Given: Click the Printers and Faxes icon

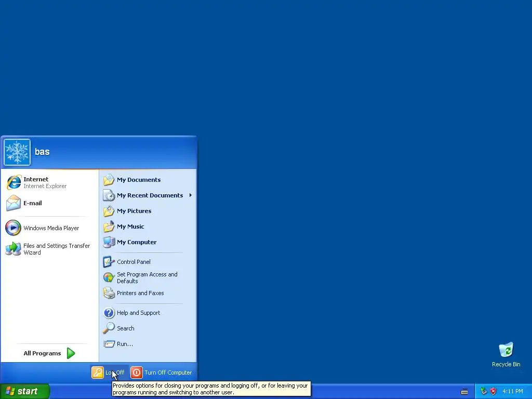Looking at the screenshot, I should [x=109, y=293].
